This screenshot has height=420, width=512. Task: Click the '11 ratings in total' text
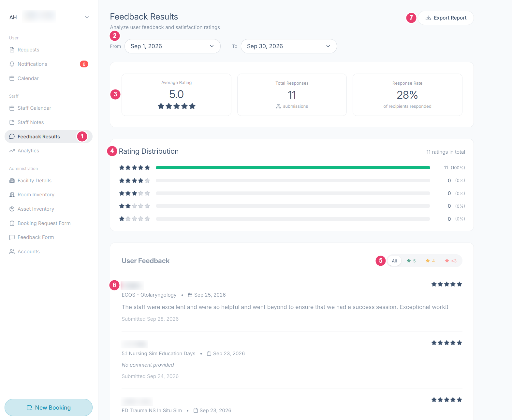pyautogui.click(x=446, y=152)
